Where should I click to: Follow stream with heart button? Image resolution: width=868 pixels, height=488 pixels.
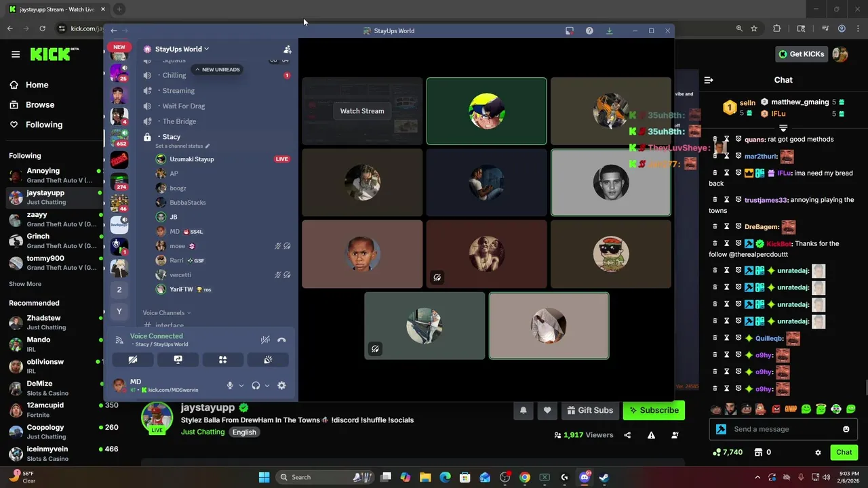point(547,410)
